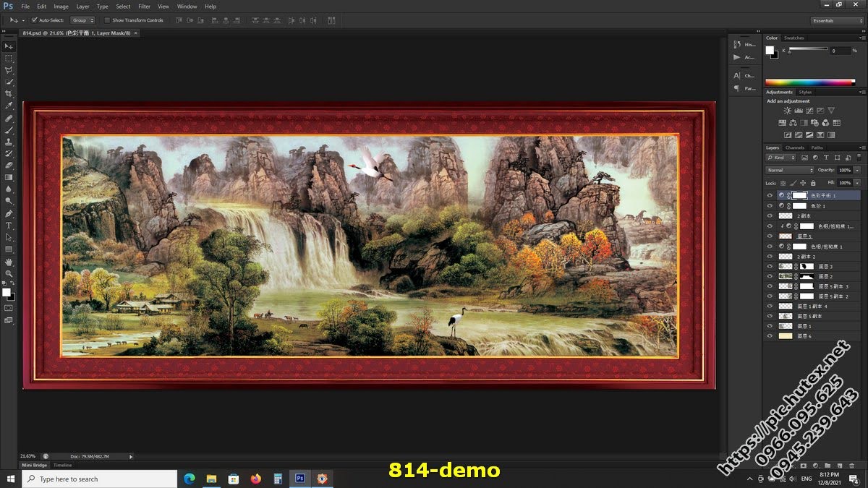868x488 pixels.
Task: Select the Horizontal Type tool
Action: click(9, 226)
